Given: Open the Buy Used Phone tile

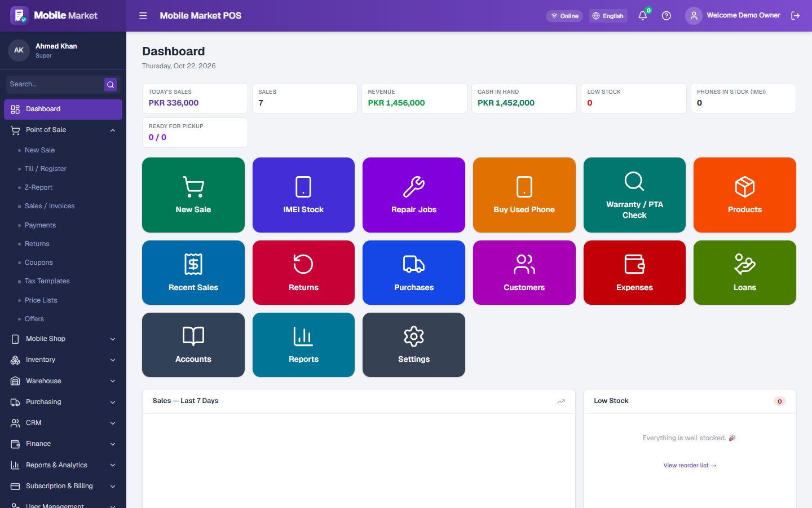Looking at the screenshot, I should [x=524, y=195].
